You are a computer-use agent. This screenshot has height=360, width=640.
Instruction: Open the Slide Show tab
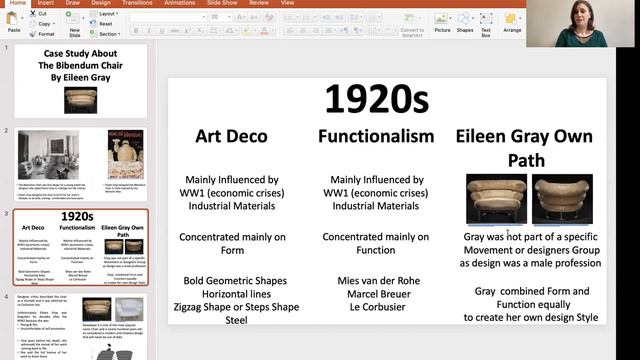tap(222, 3)
